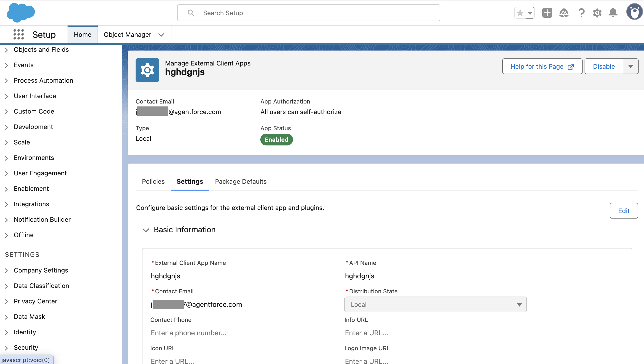Expand Custom Code in sidebar
The height and width of the screenshot is (364, 644).
click(x=6, y=112)
